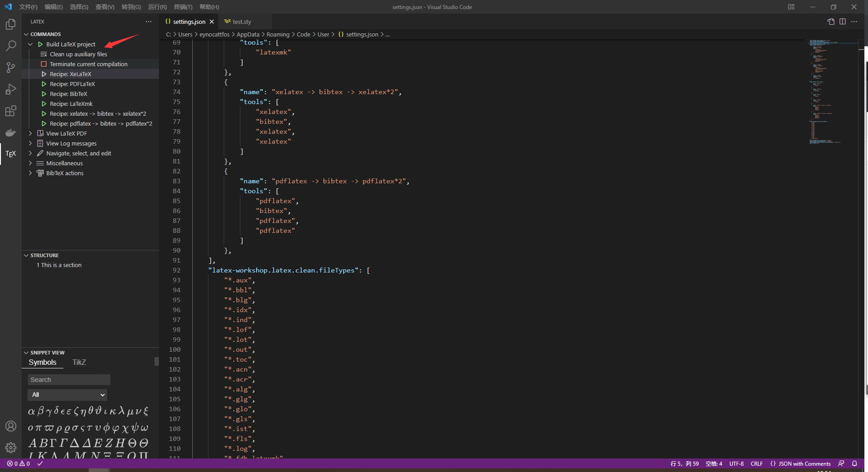Viewport: 868px width, 472px height.
Task: Click the customize layout icon in title bar
Action: (791, 7)
